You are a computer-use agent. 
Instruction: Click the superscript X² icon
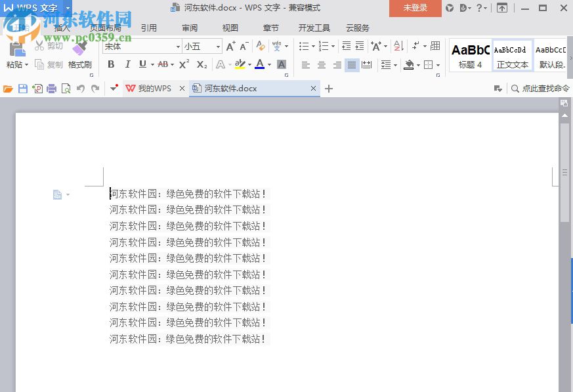(x=184, y=65)
